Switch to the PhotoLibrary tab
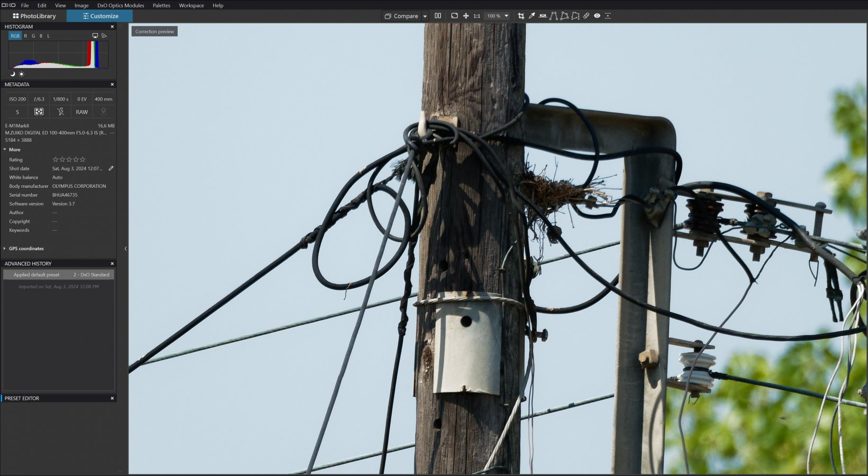Image resolution: width=868 pixels, height=476 pixels. (x=34, y=16)
